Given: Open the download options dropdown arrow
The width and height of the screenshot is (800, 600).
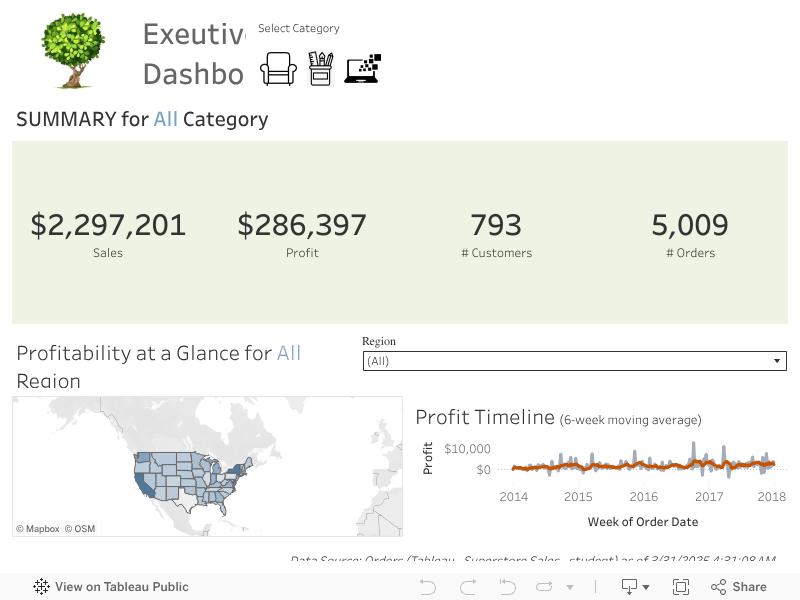Looking at the screenshot, I should tap(646, 587).
